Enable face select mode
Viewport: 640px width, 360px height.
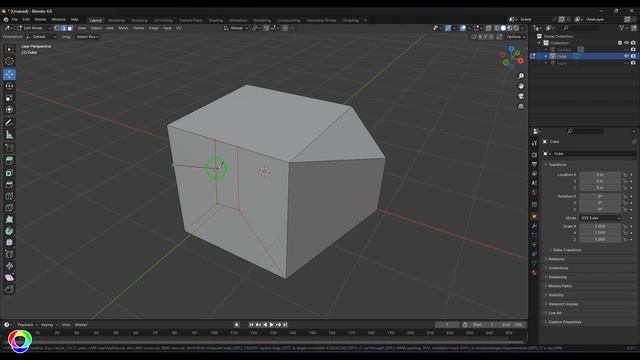coord(70,28)
